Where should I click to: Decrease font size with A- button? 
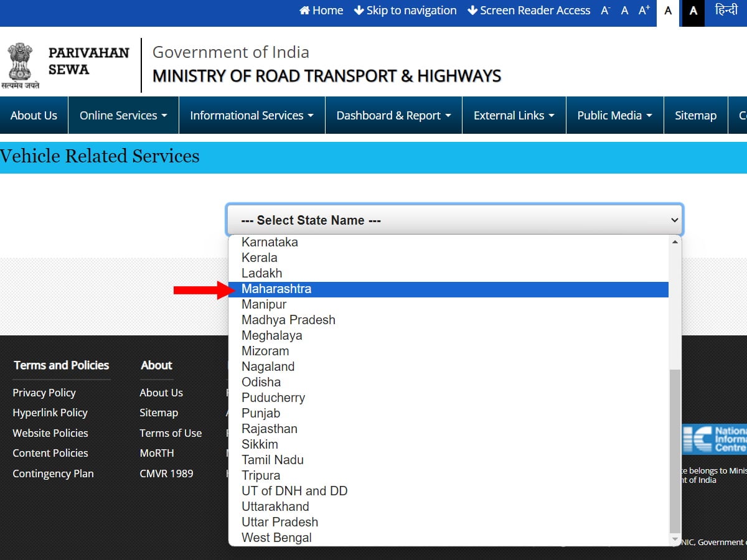[x=605, y=11]
